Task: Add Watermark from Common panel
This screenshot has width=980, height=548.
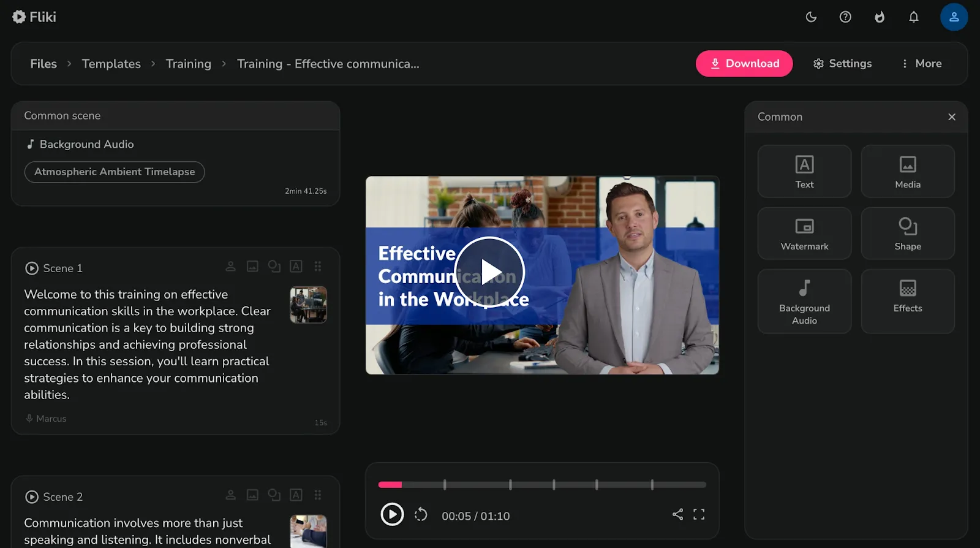Action: click(x=804, y=234)
